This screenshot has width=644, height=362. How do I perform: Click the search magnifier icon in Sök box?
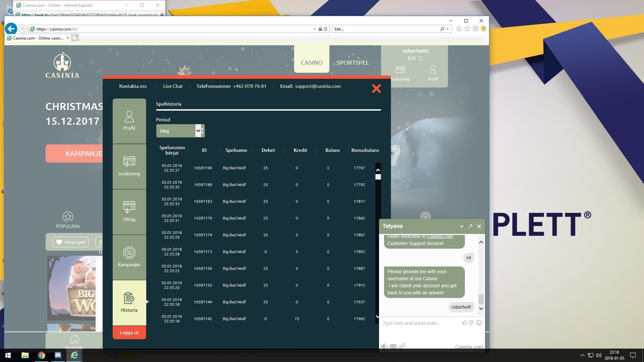coord(442,29)
